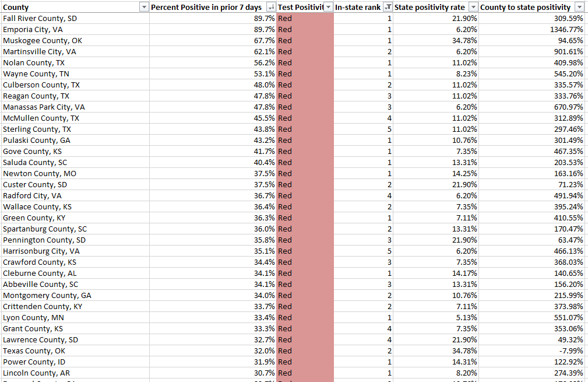Click the Red cell for Nolan County
This screenshot has height=382, width=588.
305,62
